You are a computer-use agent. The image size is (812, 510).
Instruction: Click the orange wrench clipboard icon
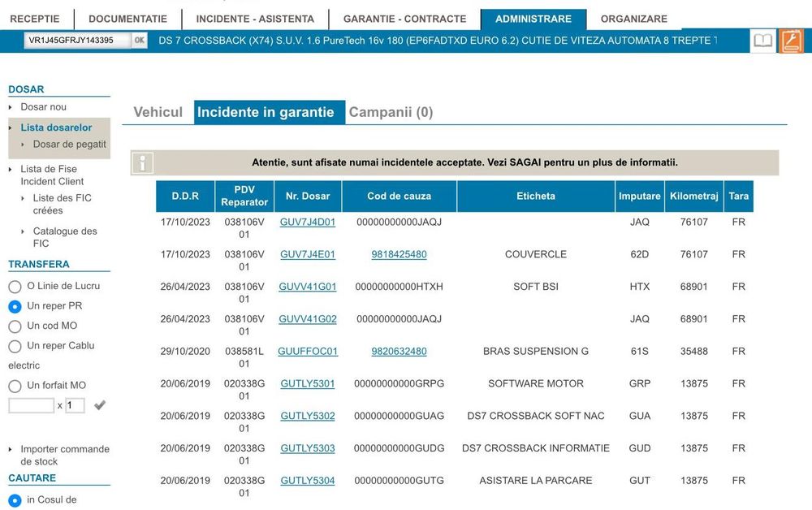791,41
